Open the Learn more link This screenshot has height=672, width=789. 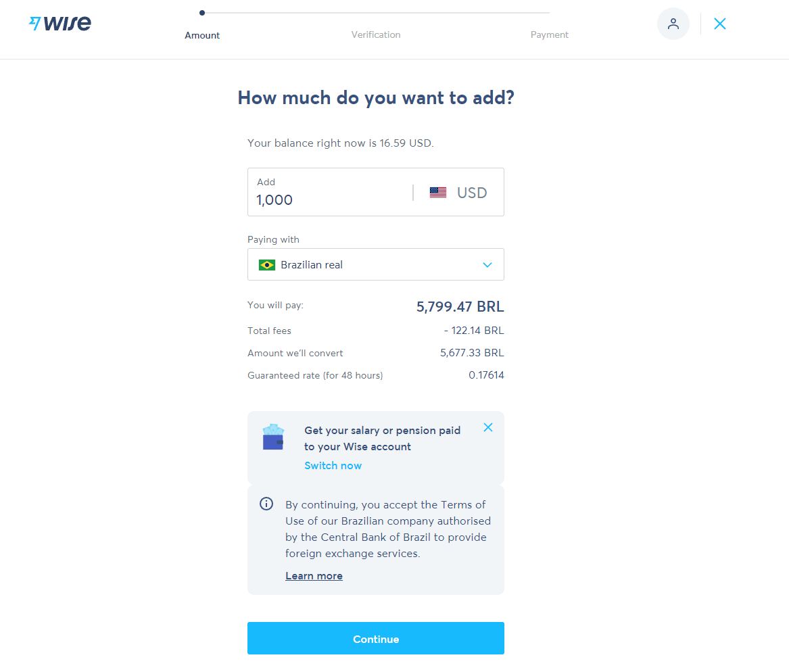(x=314, y=576)
